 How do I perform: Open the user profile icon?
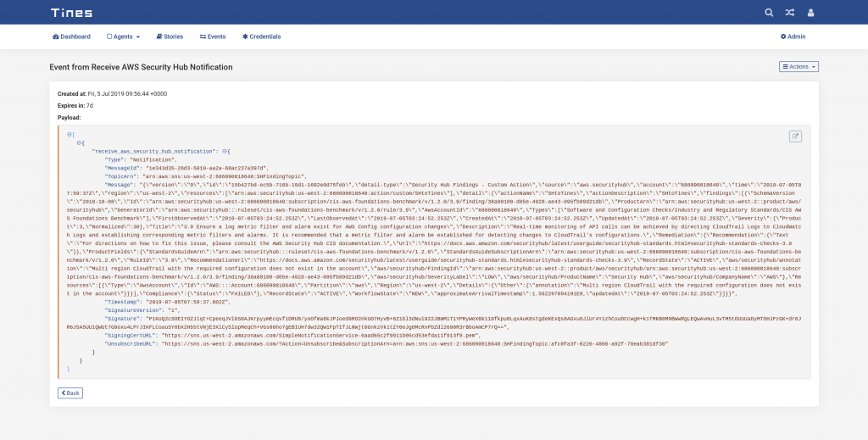click(810, 12)
